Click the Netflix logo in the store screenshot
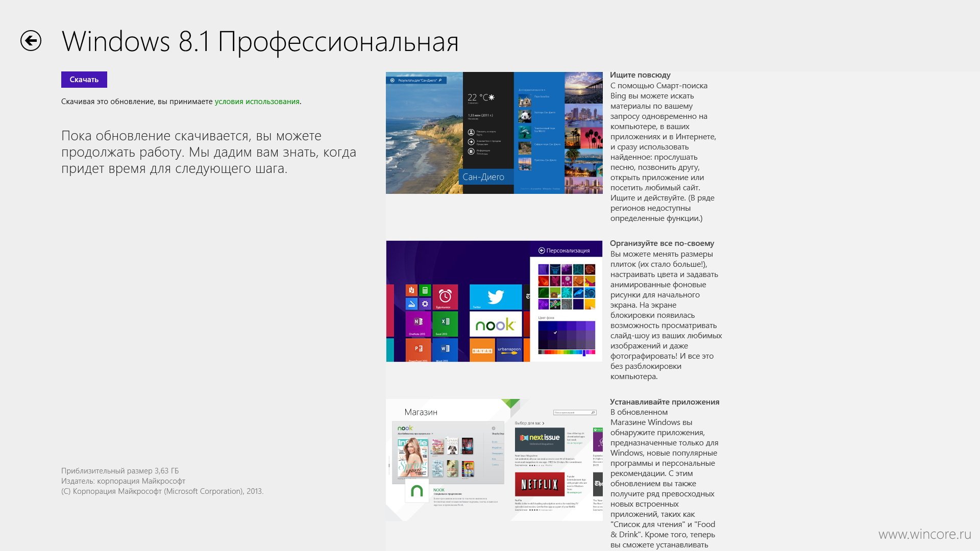The height and width of the screenshot is (551, 980). [x=540, y=484]
